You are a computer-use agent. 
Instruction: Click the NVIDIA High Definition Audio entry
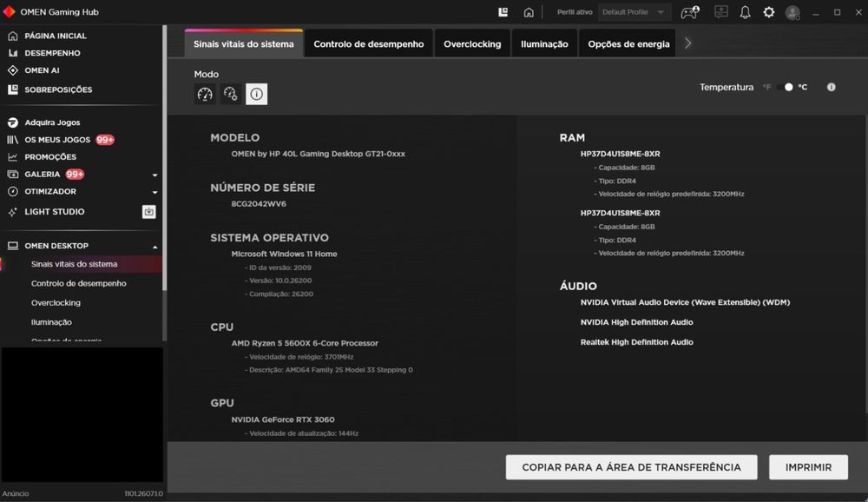(x=636, y=322)
